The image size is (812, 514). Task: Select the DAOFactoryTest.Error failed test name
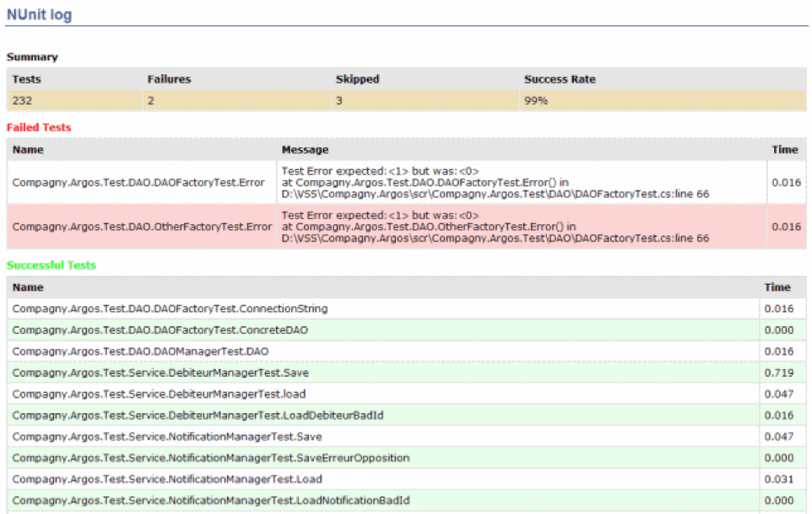coord(138,182)
